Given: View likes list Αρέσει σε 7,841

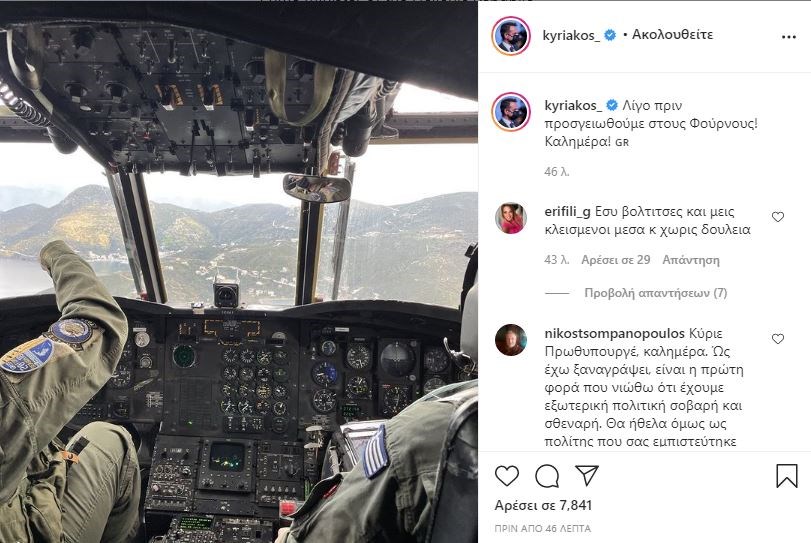Looking at the screenshot, I should 543,505.
